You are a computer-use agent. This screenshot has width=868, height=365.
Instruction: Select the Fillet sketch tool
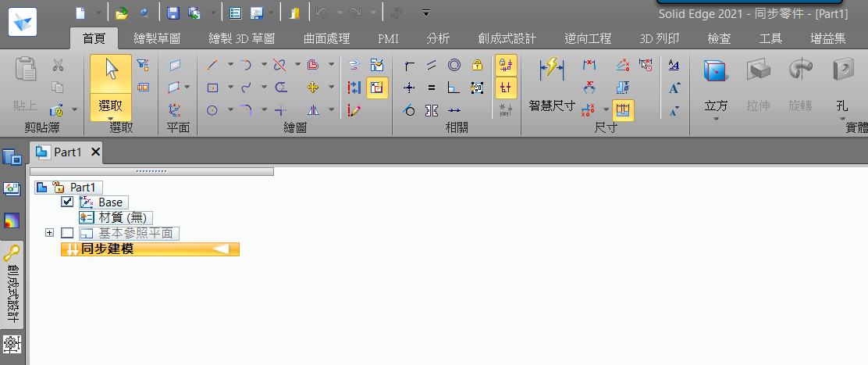[246, 110]
